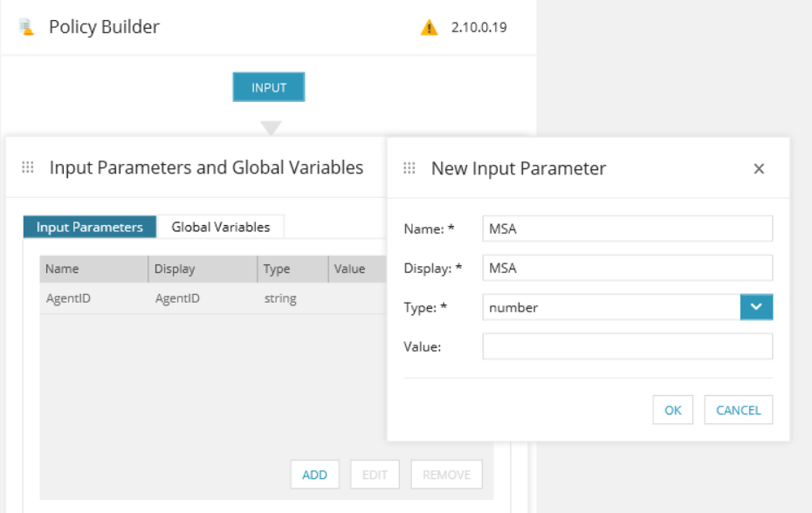The height and width of the screenshot is (513, 812).
Task: Focus the Name field containing MSA
Action: coord(628,229)
